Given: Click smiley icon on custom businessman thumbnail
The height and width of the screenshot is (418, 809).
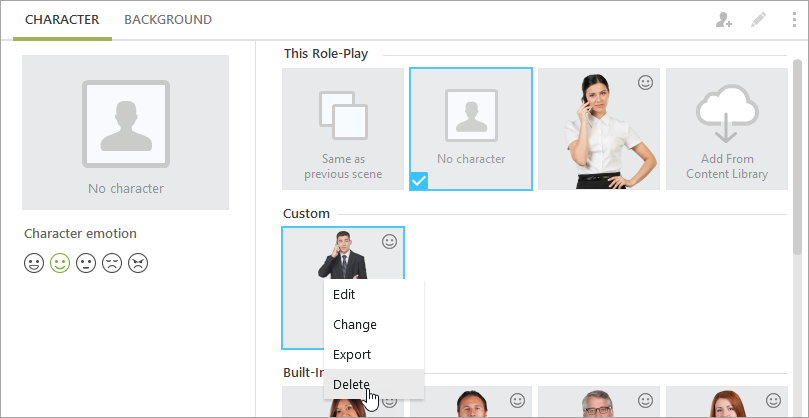Looking at the screenshot, I should (390, 242).
